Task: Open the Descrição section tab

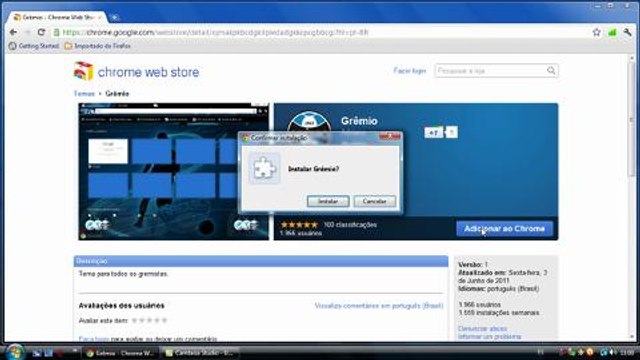Action: [261, 261]
